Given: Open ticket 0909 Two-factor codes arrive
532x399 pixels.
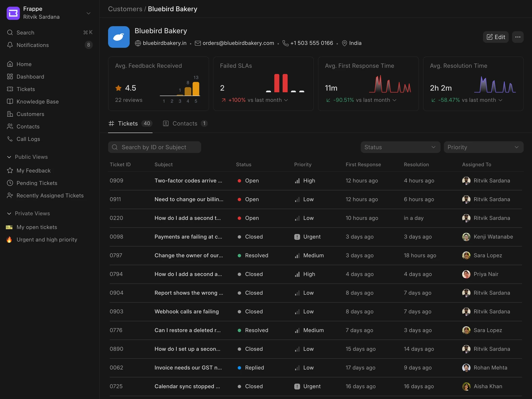Looking at the screenshot, I should click(x=188, y=180).
